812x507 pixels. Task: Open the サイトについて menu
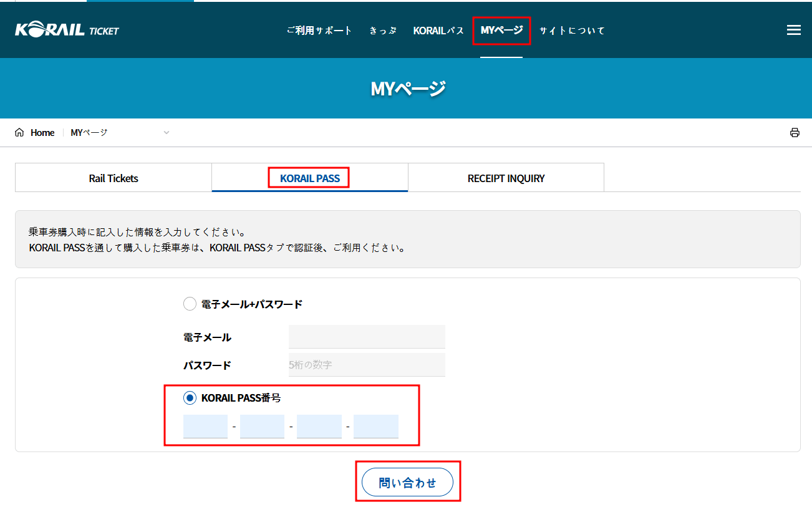point(572,31)
